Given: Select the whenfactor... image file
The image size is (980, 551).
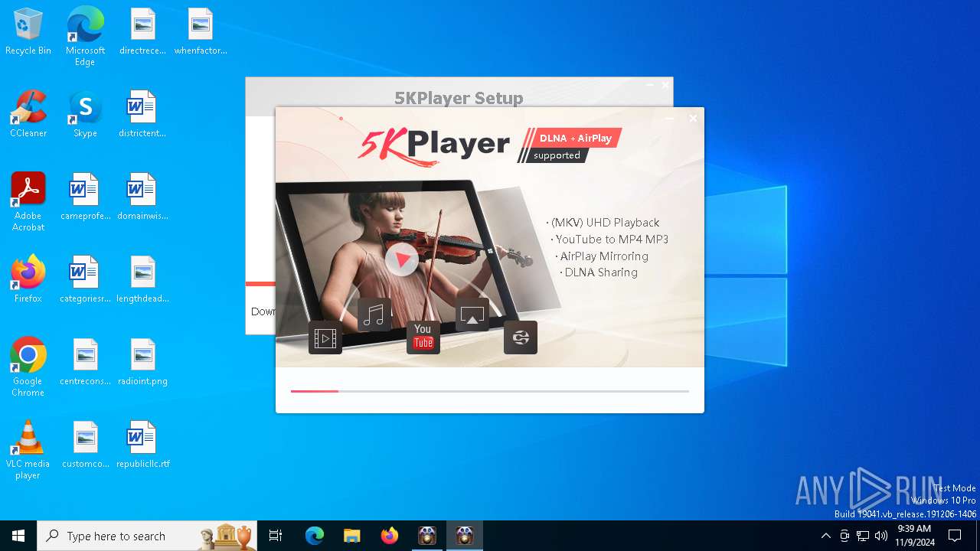Looking at the screenshot, I should tap(200, 31).
